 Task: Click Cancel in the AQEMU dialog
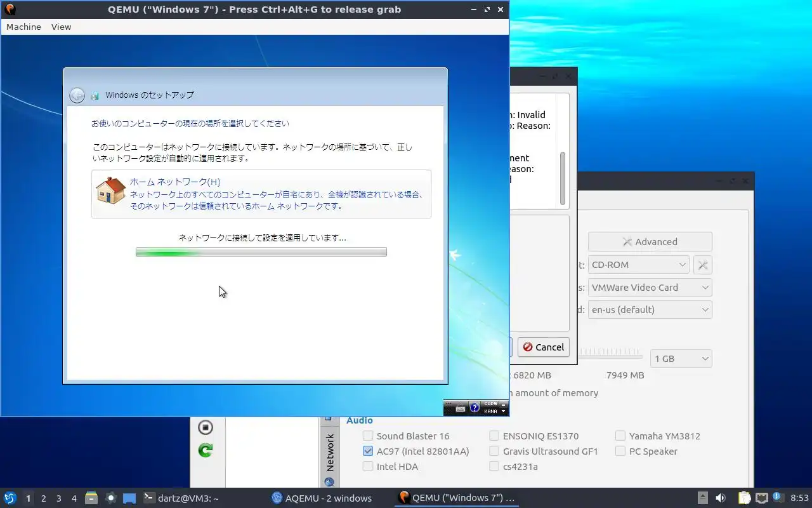pyautogui.click(x=543, y=347)
